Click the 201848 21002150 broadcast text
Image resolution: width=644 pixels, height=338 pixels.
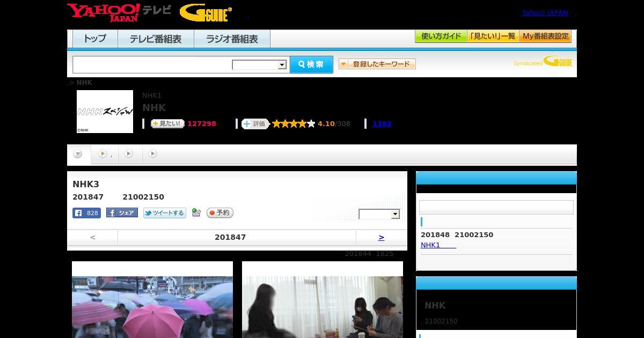point(457,235)
